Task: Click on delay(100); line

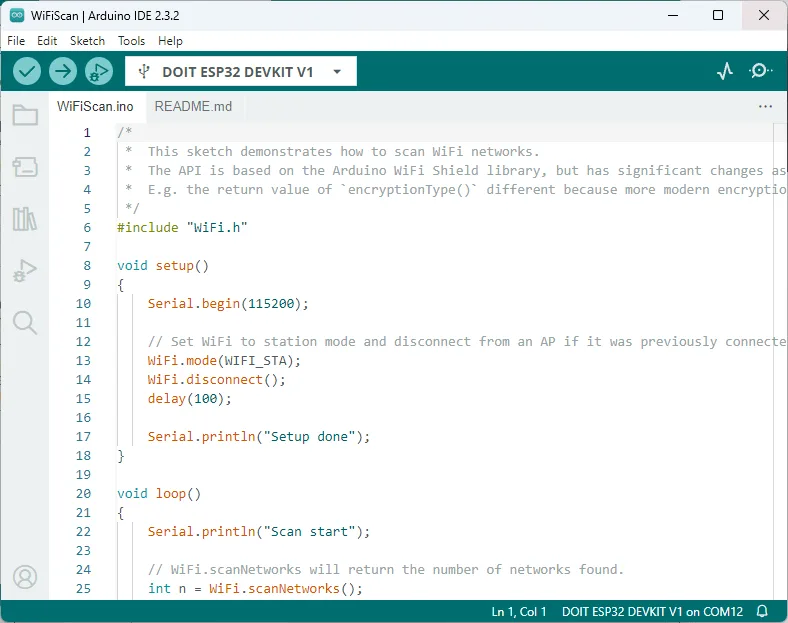Action: pos(189,398)
